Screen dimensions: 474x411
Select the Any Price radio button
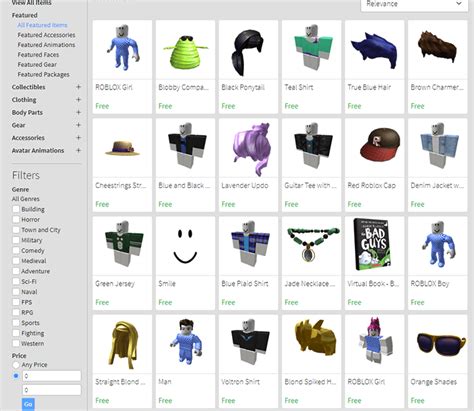click(x=16, y=365)
